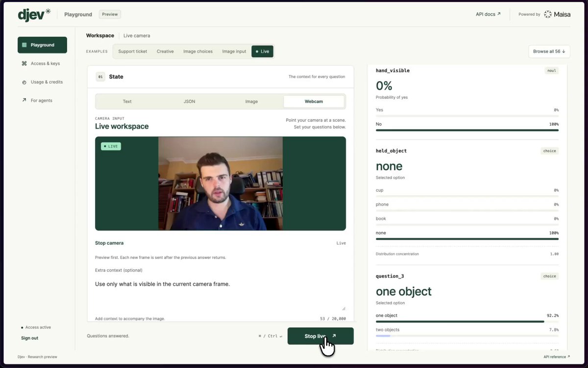Click the 'two objects' option row
The image size is (588, 368).
point(467,332)
